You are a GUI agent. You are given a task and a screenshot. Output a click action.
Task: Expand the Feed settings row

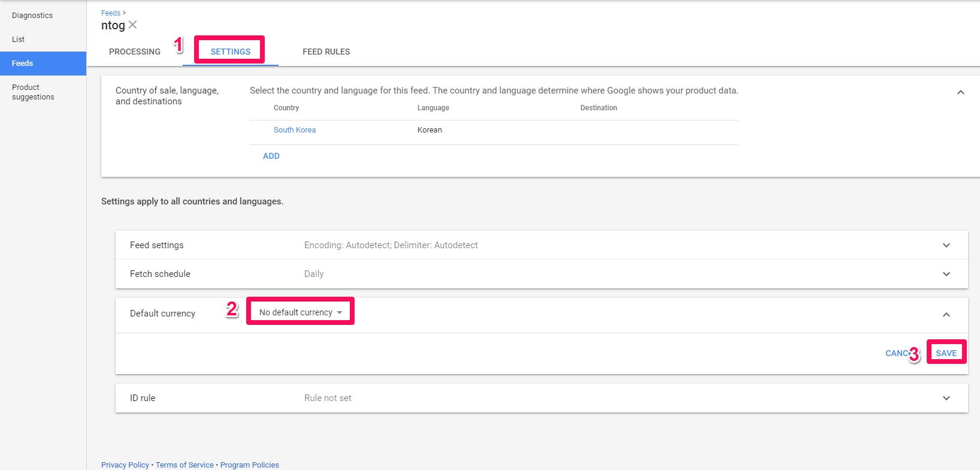(946, 245)
